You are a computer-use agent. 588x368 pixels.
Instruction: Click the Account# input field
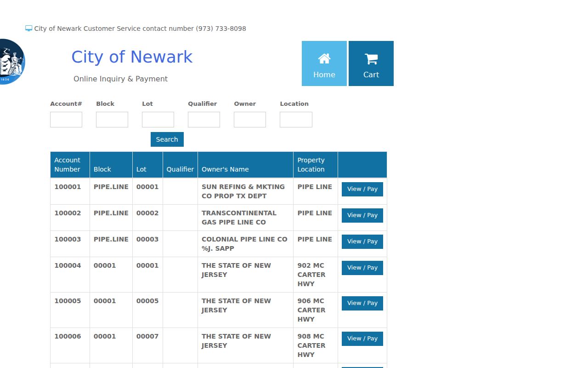click(x=66, y=120)
